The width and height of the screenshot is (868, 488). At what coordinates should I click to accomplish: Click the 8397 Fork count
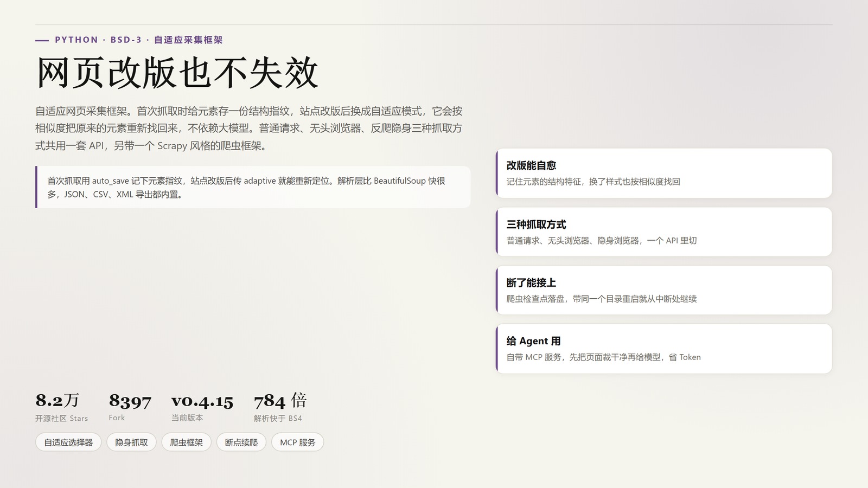(130, 401)
